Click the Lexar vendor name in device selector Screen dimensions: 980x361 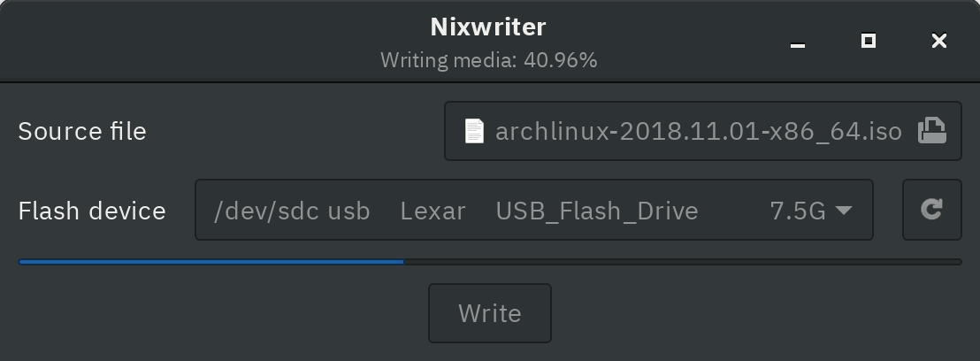(433, 211)
